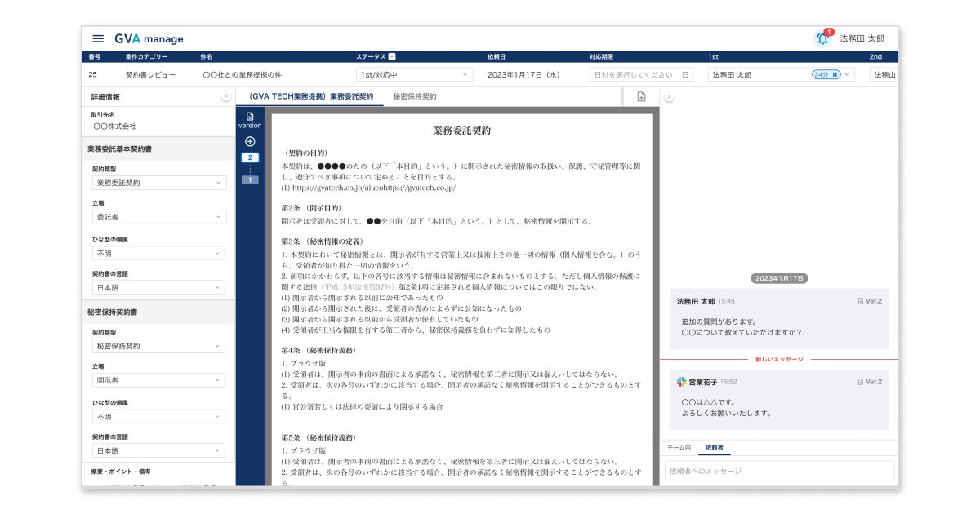
Task: Click message text 追加の質問があります。
Action: point(719,321)
